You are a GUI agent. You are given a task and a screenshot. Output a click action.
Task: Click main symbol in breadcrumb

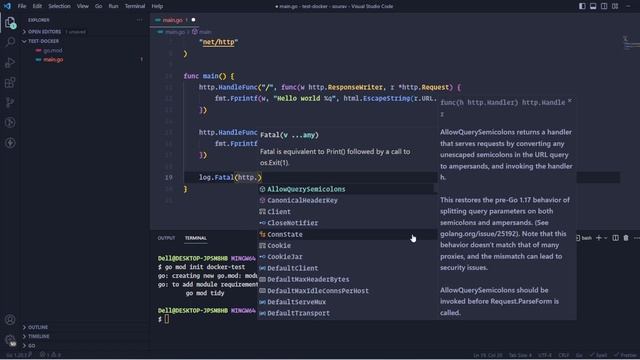coord(202,32)
